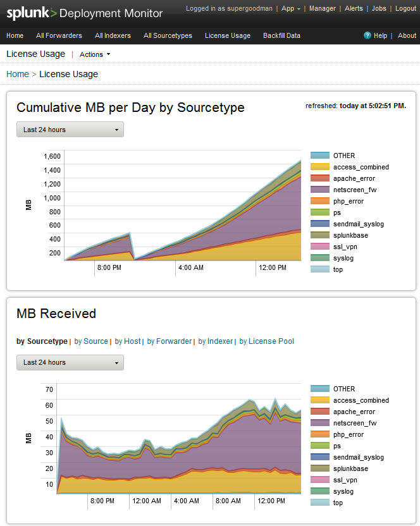Open the App dropdown menu
The width and height of the screenshot is (420, 526).
pyautogui.click(x=291, y=9)
